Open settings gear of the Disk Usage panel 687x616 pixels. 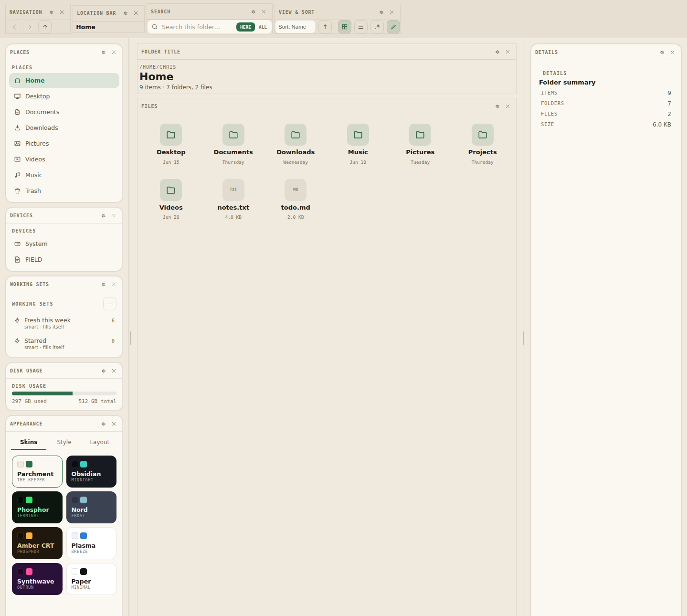(x=104, y=371)
